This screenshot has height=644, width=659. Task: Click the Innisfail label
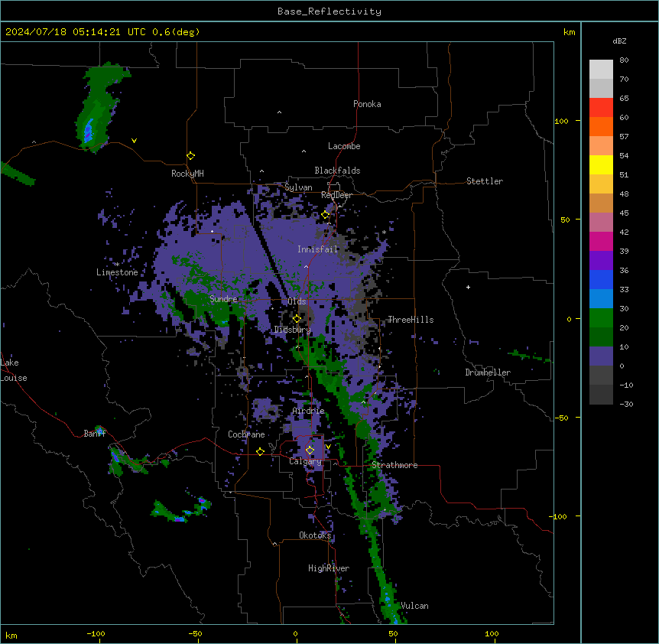click(317, 249)
